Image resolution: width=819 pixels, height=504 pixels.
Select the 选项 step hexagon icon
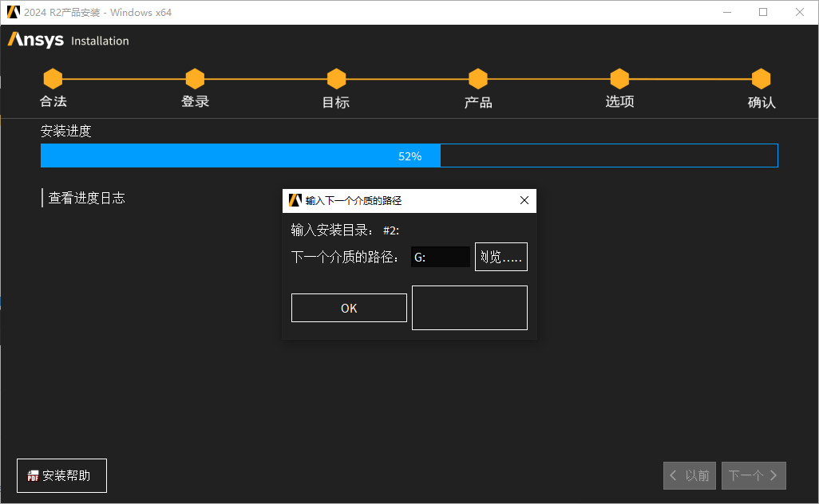coord(619,78)
